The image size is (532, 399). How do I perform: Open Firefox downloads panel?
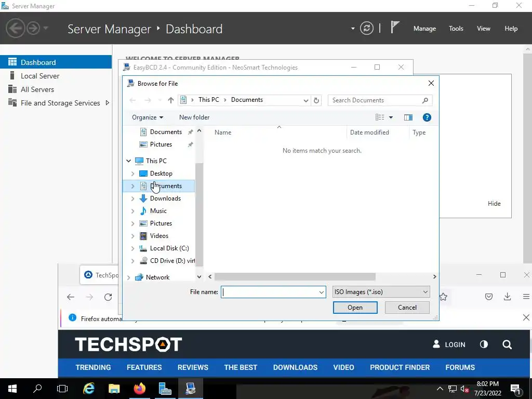point(507,297)
